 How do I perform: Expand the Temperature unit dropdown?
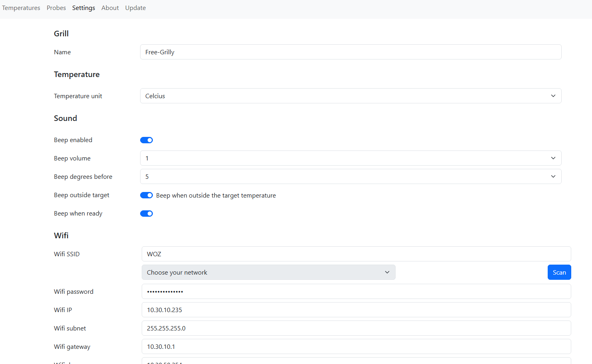[x=350, y=96]
